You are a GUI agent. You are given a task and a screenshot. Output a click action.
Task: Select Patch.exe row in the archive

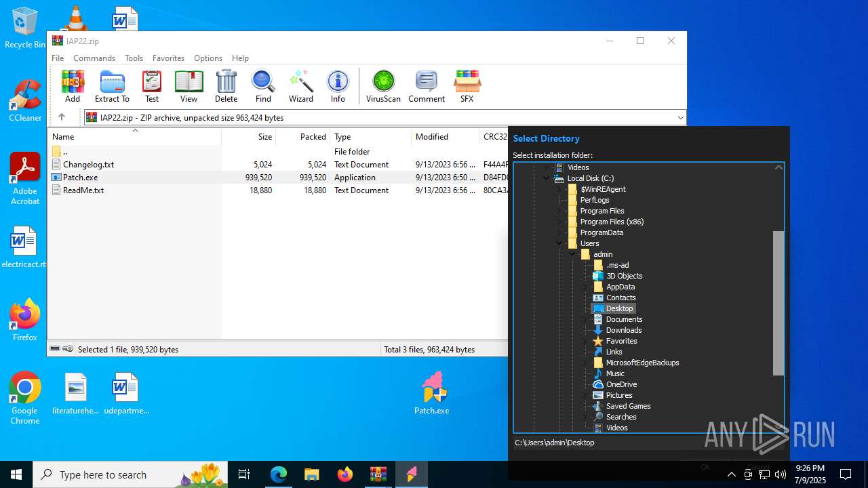tap(277, 178)
